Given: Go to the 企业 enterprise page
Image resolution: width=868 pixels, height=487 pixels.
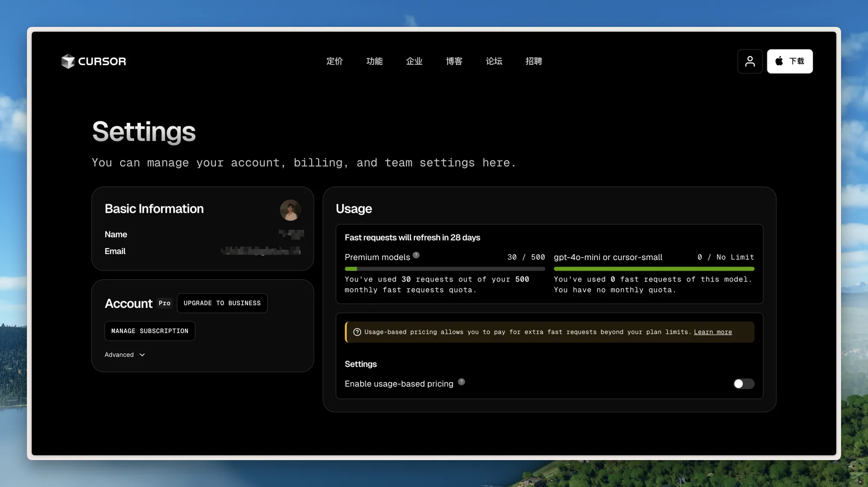Looking at the screenshot, I should point(414,61).
